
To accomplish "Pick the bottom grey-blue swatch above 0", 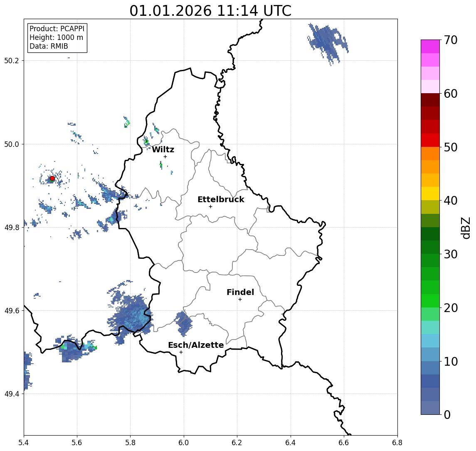I will click(430, 408).
